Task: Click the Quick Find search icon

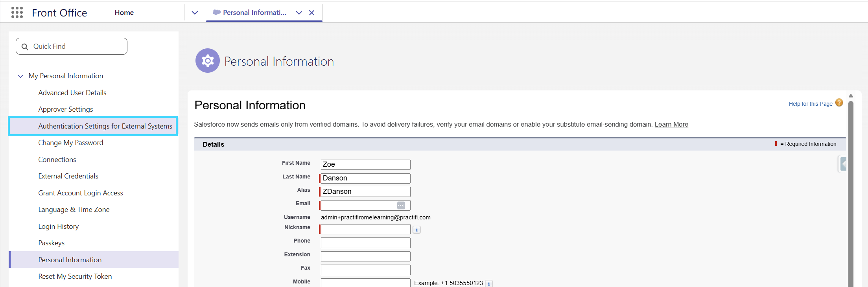Action: click(x=25, y=47)
